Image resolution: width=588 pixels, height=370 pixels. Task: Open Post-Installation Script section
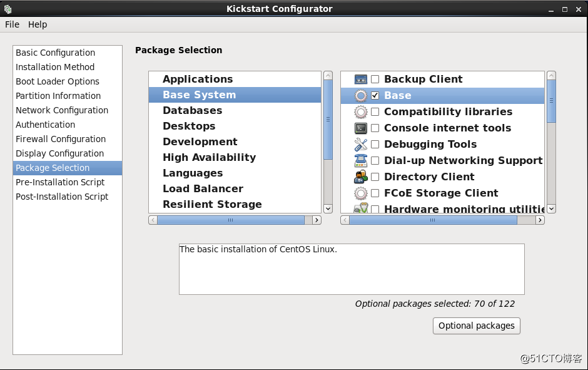coord(68,197)
